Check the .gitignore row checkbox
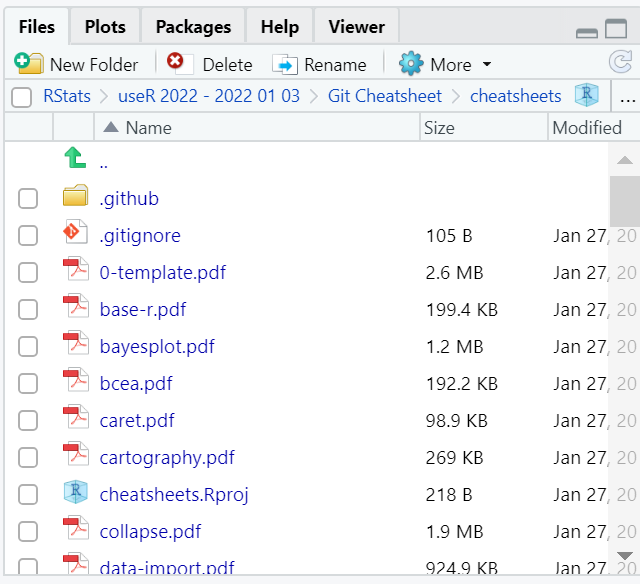This screenshot has width=640, height=584. point(28,235)
